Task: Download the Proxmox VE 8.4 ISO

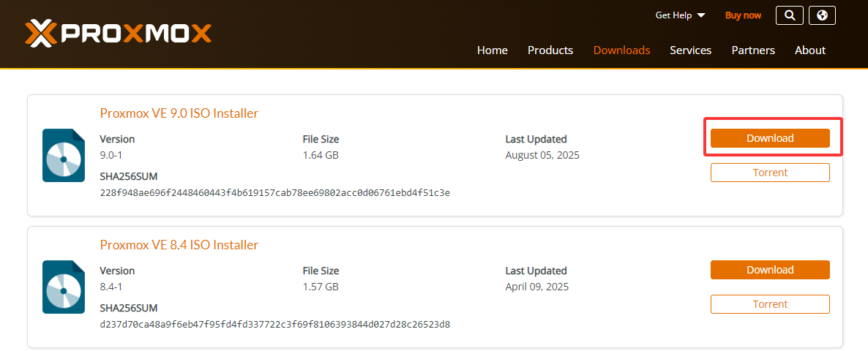Action: [x=770, y=270]
